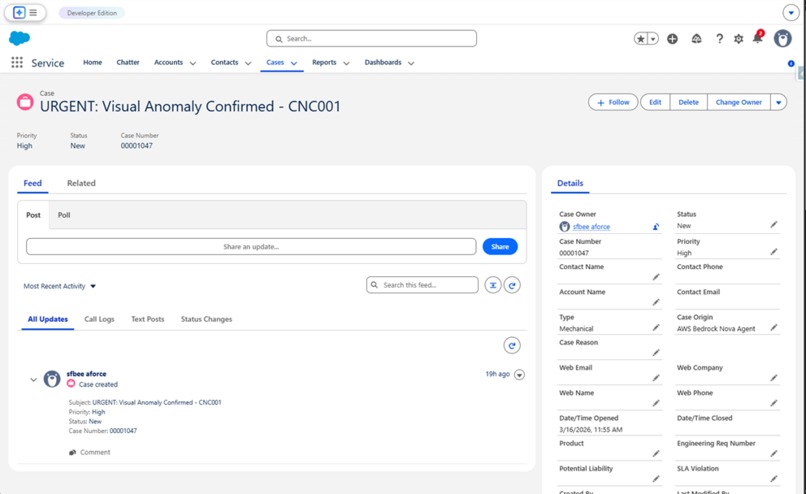Open the Salesforce Help question mark

719,39
